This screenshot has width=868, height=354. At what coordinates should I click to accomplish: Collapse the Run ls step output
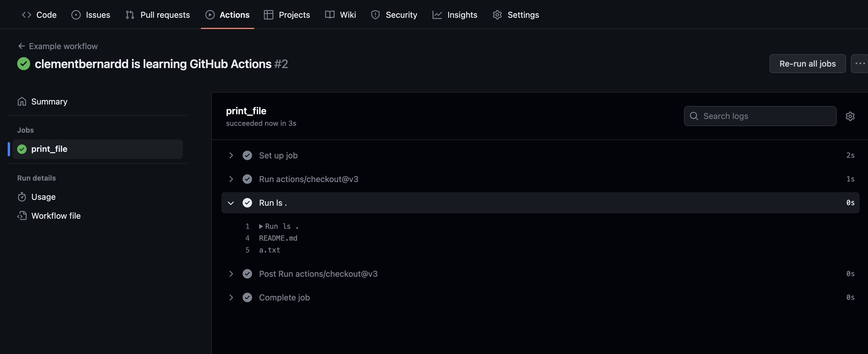(231, 203)
